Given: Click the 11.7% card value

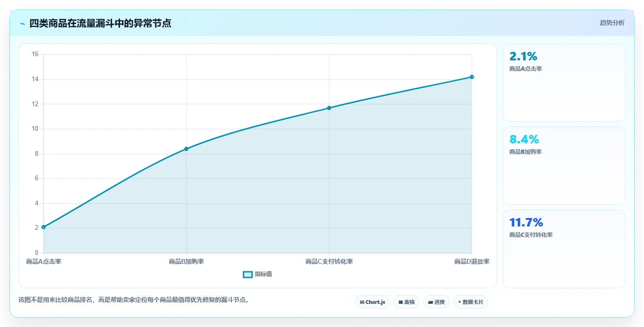Looking at the screenshot, I should tap(526, 223).
